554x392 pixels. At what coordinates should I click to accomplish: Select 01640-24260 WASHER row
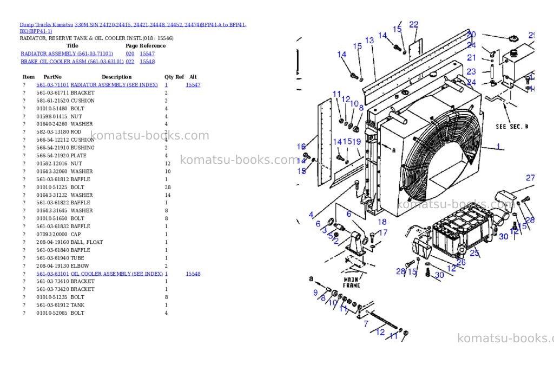(95, 124)
